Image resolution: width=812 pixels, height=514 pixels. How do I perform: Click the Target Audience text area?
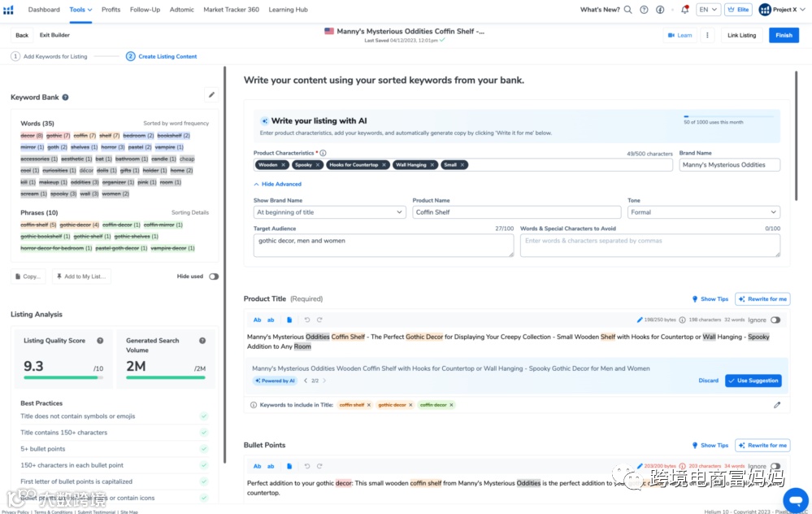click(x=383, y=245)
